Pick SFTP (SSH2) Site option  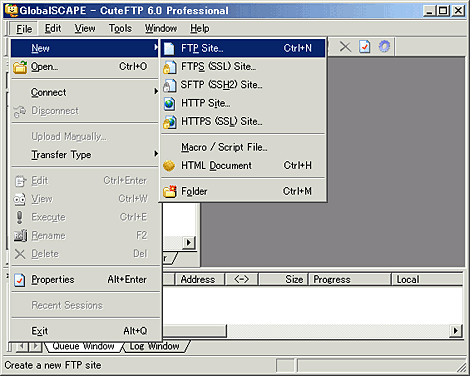(x=243, y=85)
